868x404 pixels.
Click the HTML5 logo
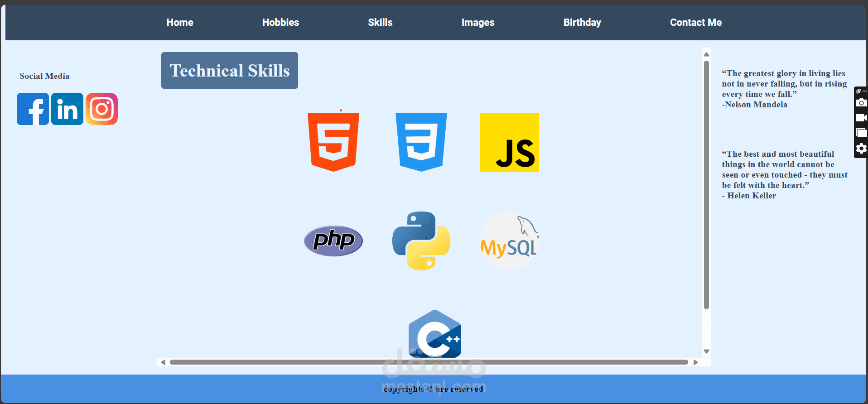333,142
